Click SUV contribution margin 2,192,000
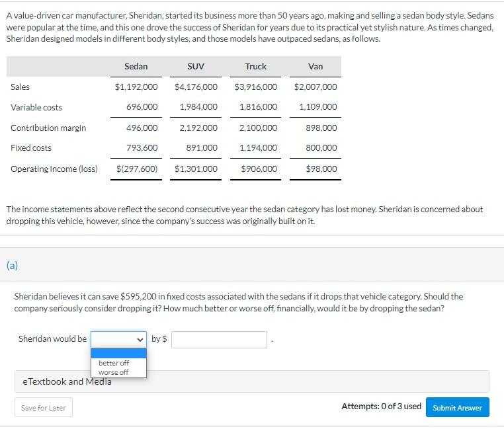Viewport: 504px width, 431px height. [198, 128]
